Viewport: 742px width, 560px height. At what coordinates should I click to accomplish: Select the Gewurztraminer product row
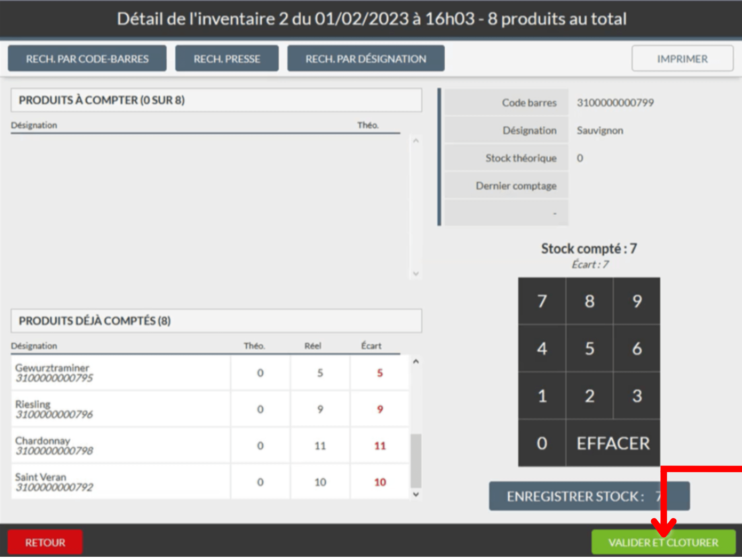pos(210,373)
